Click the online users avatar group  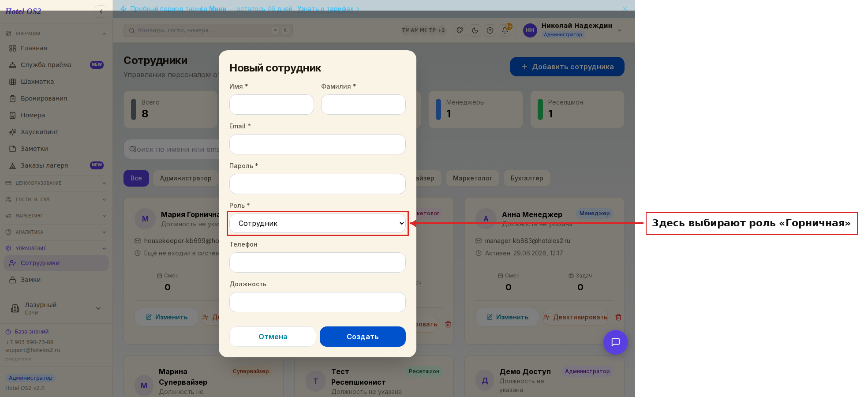point(423,30)
